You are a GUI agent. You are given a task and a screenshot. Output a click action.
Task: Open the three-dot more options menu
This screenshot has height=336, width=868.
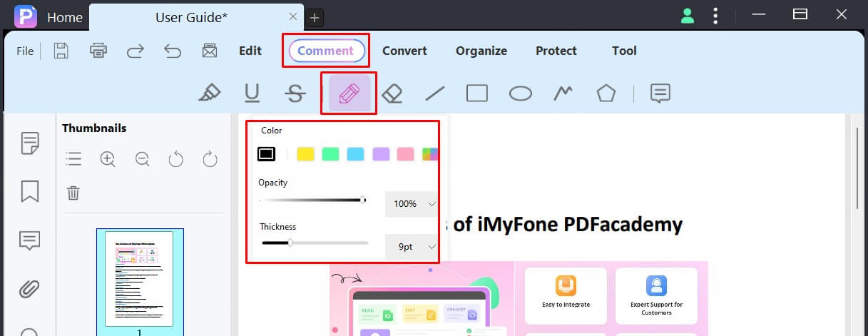click(x=716, y=16)
